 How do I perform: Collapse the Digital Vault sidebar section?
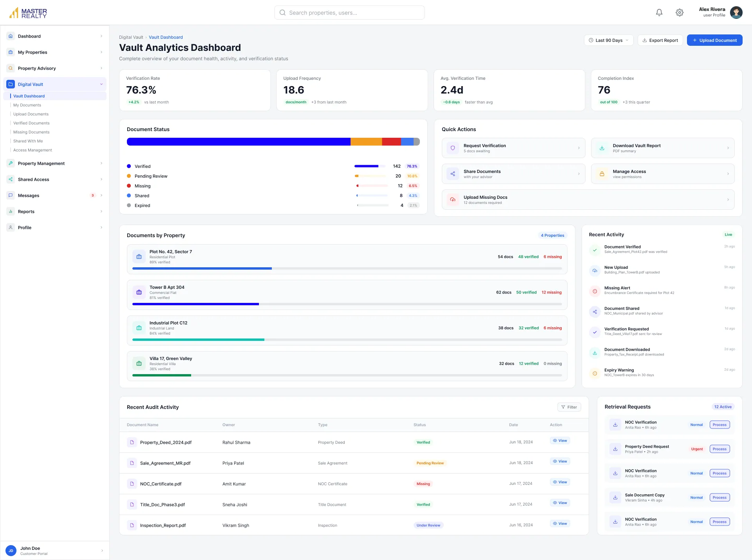pos(101,84)
